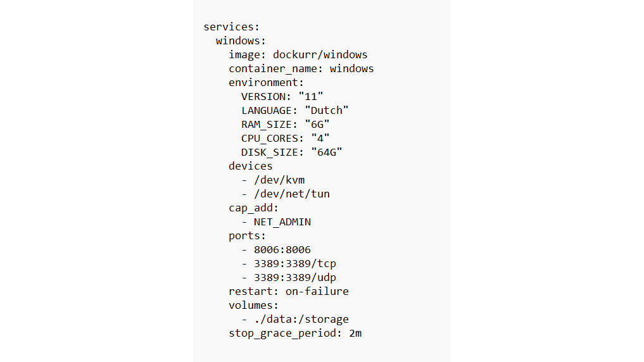This screenshot has height=362, width=644.
Task: Click the 'NET_ADMIN' capability entry
Action: pos(282,222)
